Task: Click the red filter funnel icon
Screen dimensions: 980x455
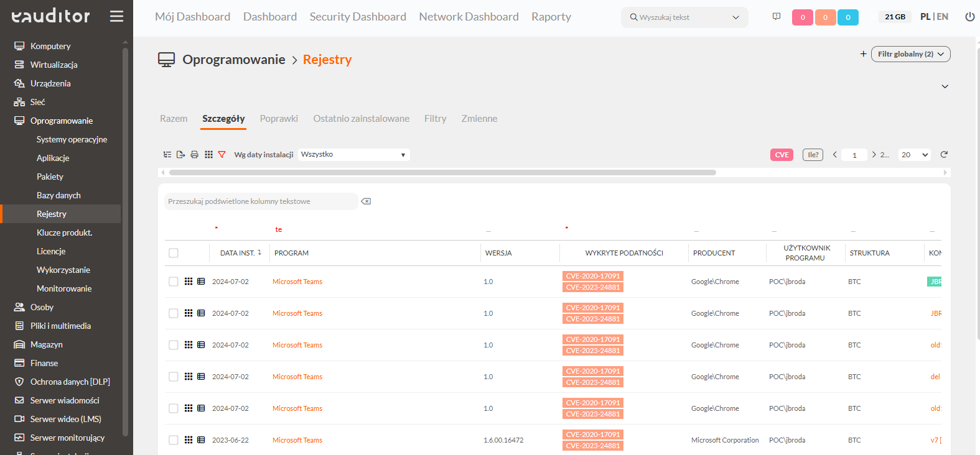Action: (x=222, y=154)
